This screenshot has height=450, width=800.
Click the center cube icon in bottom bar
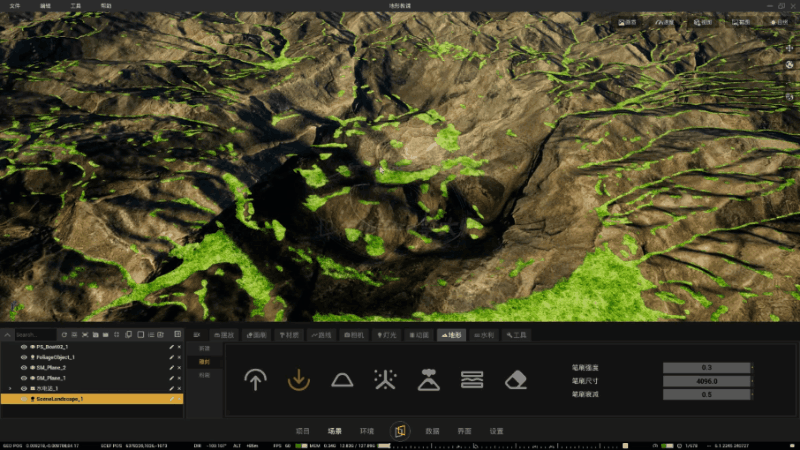coord(400,431)
